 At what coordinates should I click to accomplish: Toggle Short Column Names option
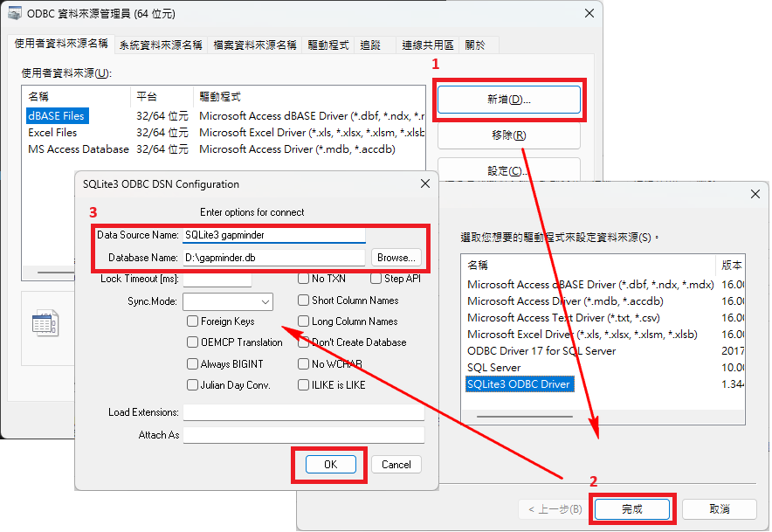[303, 300]
